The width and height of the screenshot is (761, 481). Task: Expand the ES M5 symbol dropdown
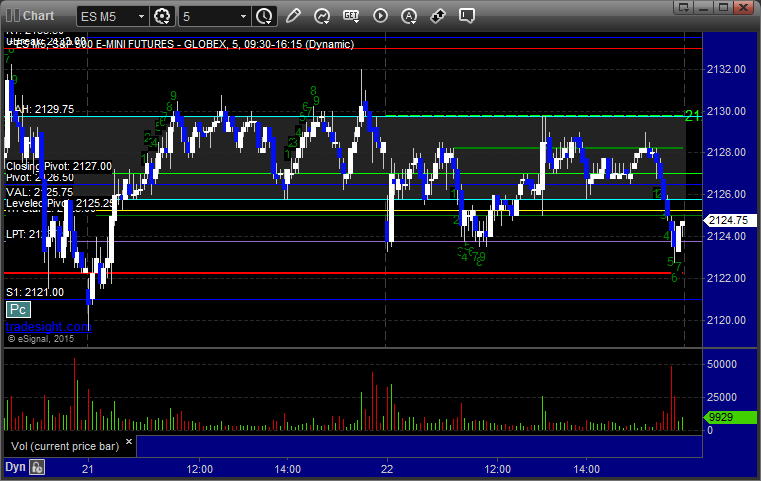coord(141,17)
